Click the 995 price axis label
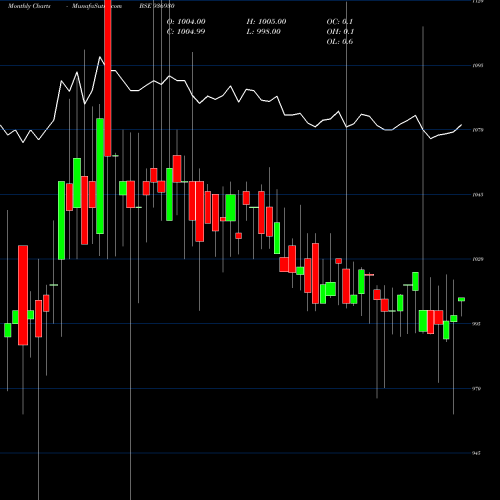 coord(476,324)
